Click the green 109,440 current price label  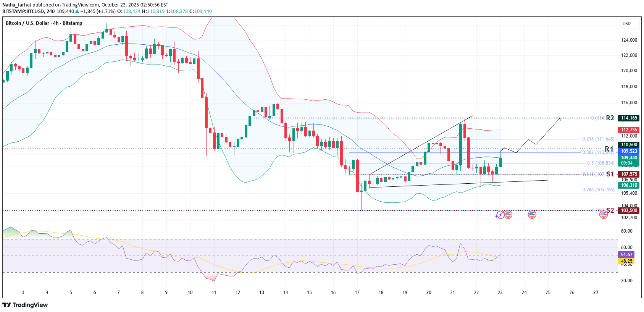pyautogui.click(x=629, y=158)
